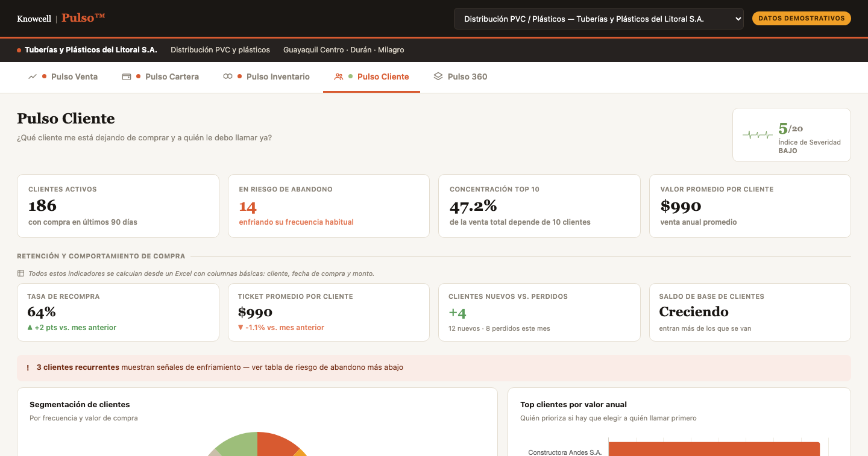Click the Pulso Cliente page heading
The height and width of the screenshot is (456, 868).
pos(66,119)
